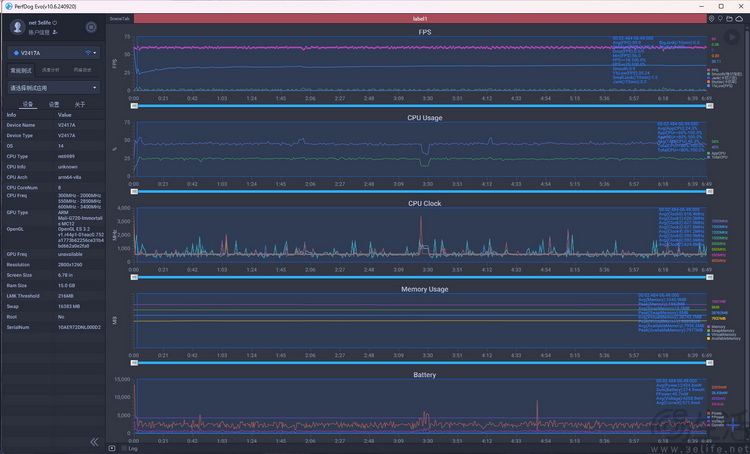Switch to the 关于 about tab
Screen dimensions: 750x454
coord(79,104)
